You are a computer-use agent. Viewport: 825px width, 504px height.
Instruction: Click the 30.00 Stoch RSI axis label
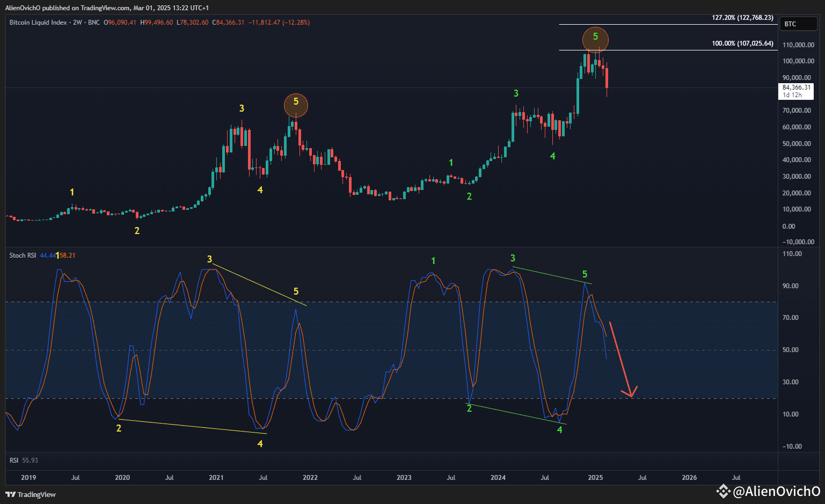791,382
